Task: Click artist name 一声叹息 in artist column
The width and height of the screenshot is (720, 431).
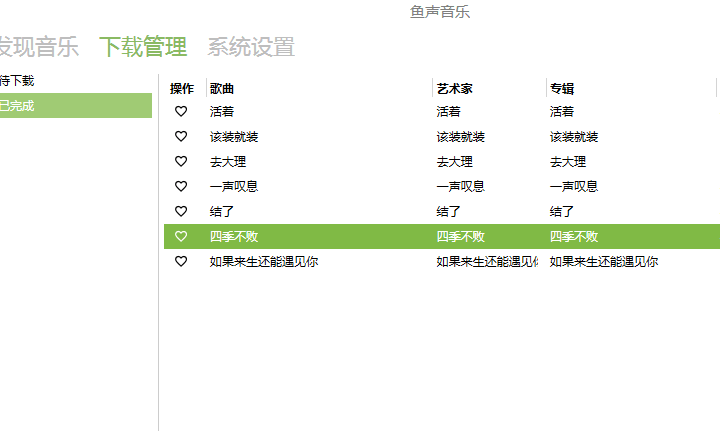Action: point(460,187)
